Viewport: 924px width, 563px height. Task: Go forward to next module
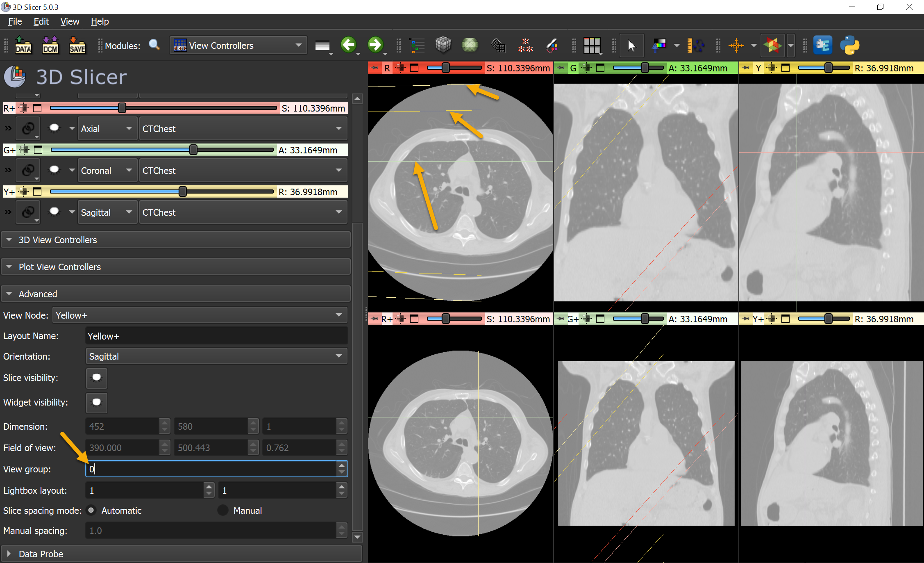click(x=375, y=45)
